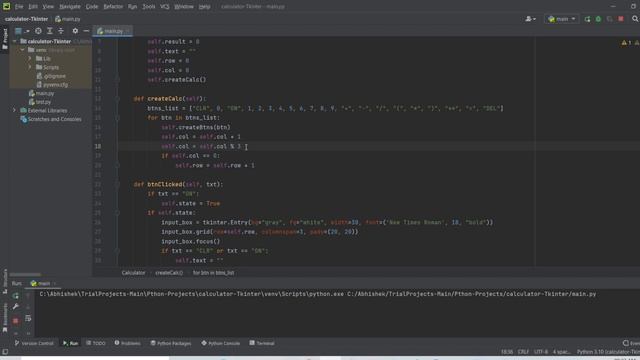Start debugging with the green bug icon
The width and height of the screenshot is (640, 360).
[598, 19]
